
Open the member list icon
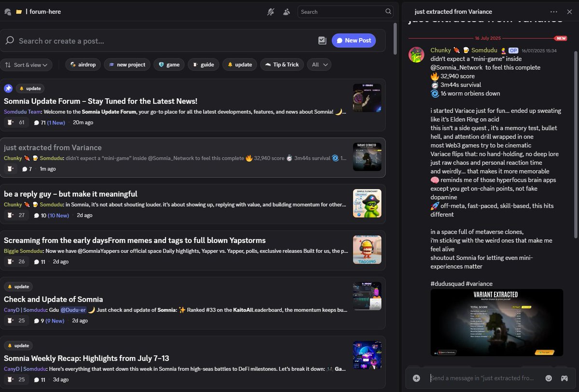point(287,12)
